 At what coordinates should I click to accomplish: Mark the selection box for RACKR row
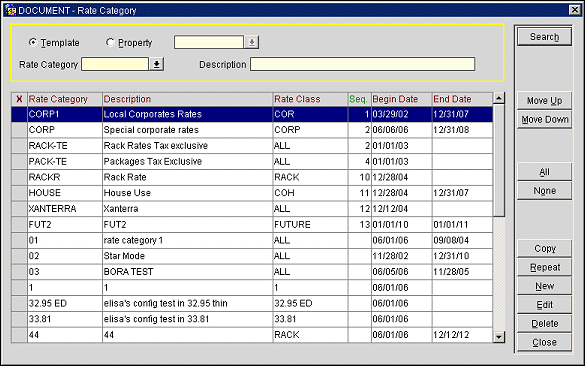(x=19, y=177)
